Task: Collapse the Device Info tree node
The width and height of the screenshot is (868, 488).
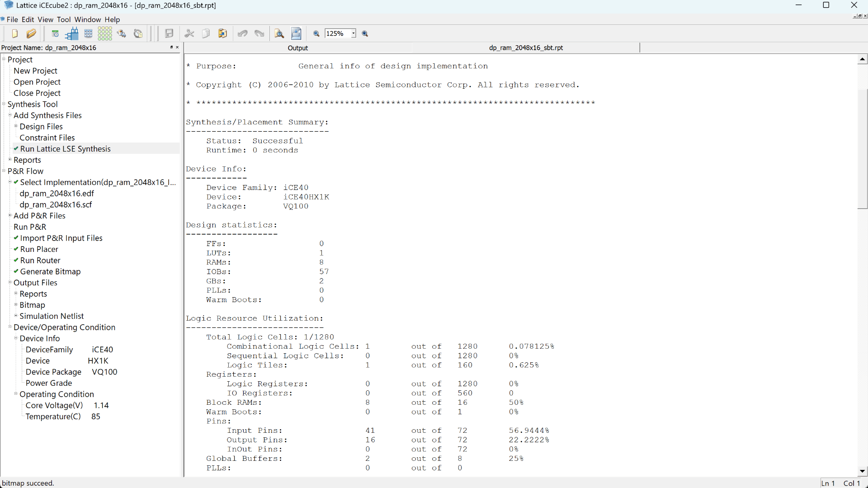Action: (16, 338)
